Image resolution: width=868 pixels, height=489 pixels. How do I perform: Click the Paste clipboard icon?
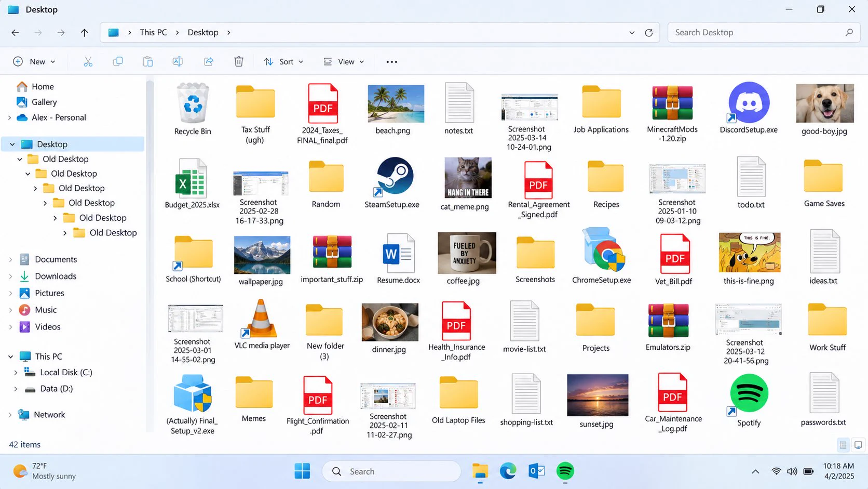pyautogui.click(x=148, y=62)
